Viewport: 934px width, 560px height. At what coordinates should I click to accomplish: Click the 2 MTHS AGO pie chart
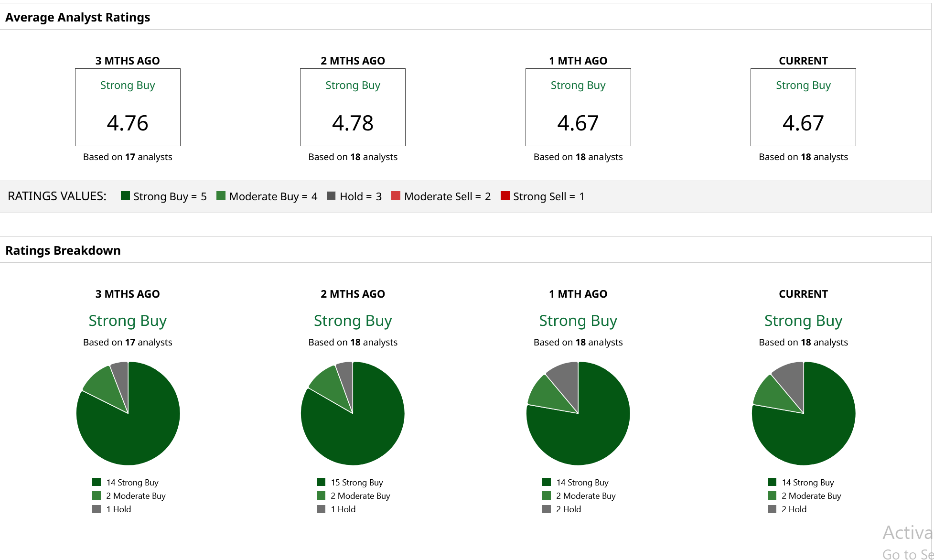(x=353, y=413)
